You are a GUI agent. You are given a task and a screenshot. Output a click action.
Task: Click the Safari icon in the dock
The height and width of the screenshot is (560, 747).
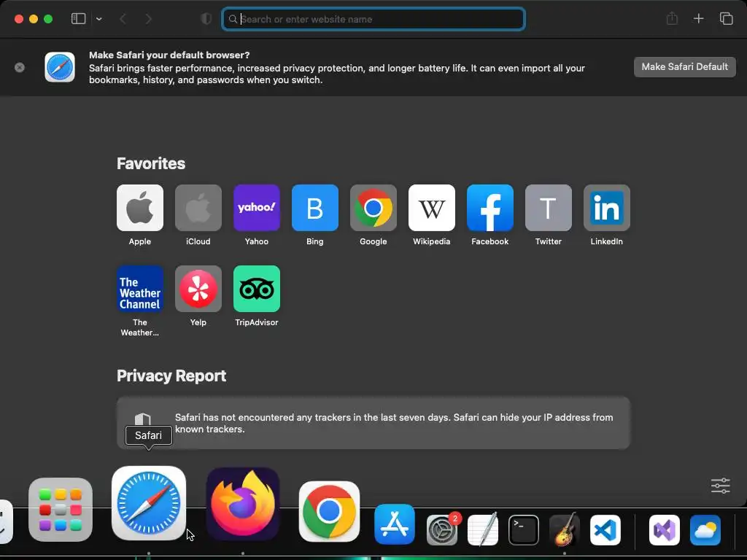pyautogui.click(x=149, y=503)
